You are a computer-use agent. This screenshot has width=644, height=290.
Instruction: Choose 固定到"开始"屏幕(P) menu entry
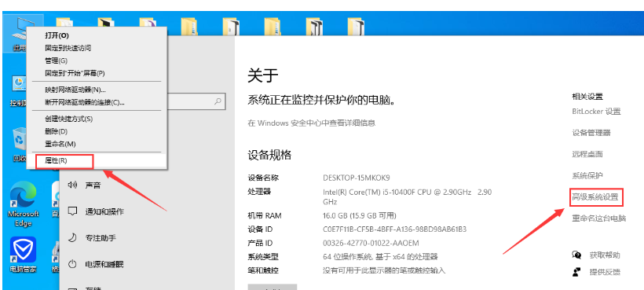click(97, 74)
